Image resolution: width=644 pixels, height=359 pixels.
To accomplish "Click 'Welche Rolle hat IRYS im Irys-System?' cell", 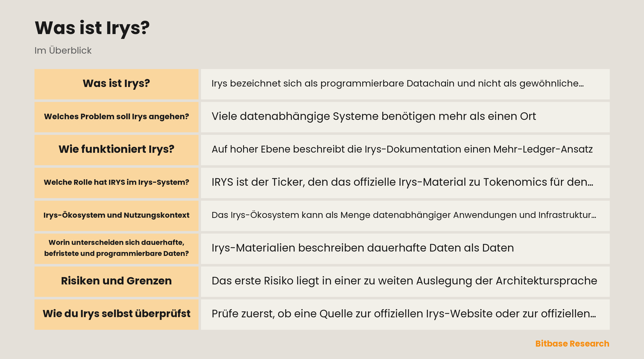I will 116,183.
